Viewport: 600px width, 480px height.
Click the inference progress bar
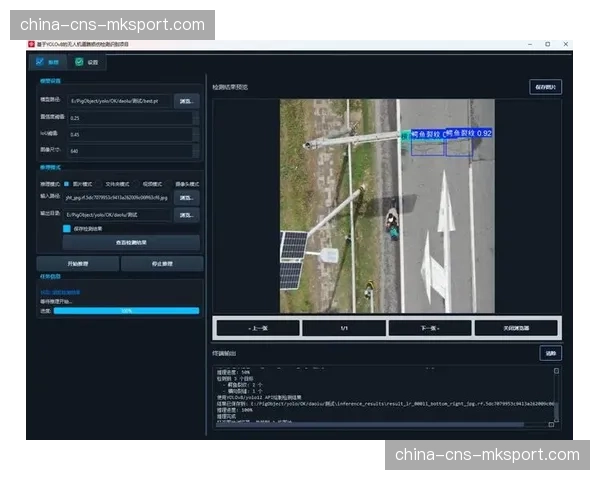[126, 311]
